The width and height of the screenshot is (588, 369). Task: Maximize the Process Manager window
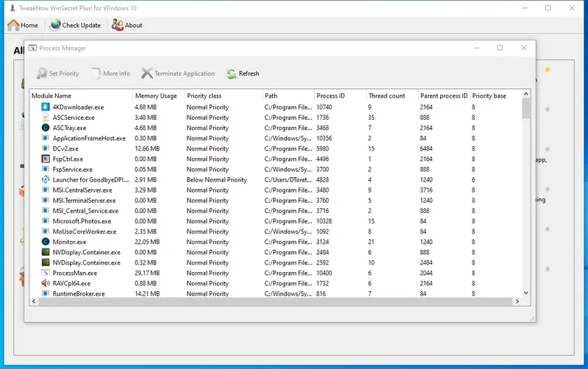coord(500,48)
